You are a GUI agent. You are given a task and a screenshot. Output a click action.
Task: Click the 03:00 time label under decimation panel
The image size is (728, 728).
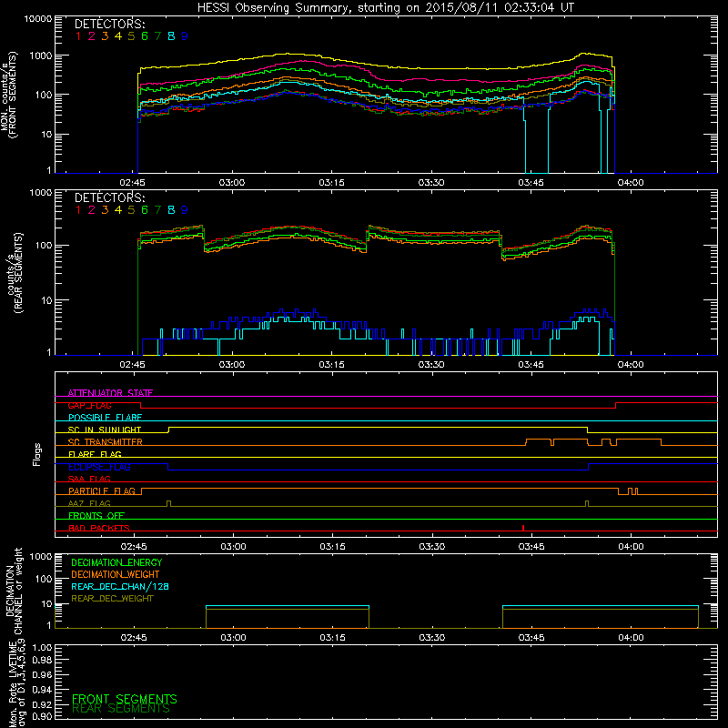coord(233,638)
